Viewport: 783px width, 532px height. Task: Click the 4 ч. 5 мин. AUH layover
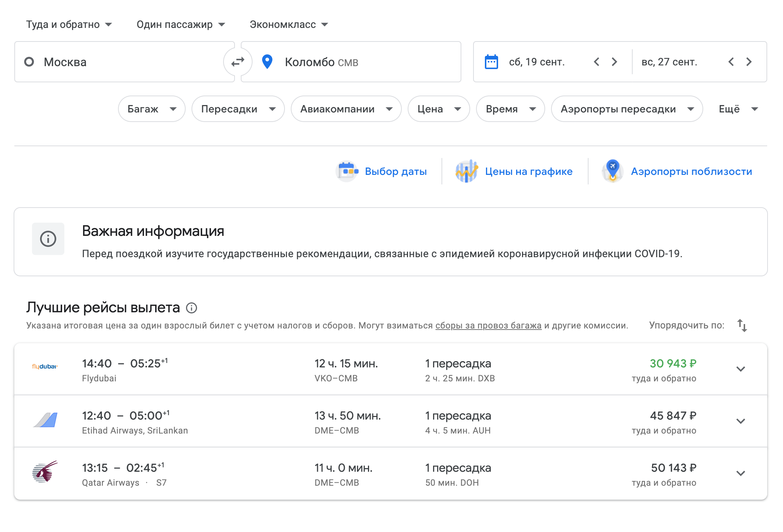(458, 431)
